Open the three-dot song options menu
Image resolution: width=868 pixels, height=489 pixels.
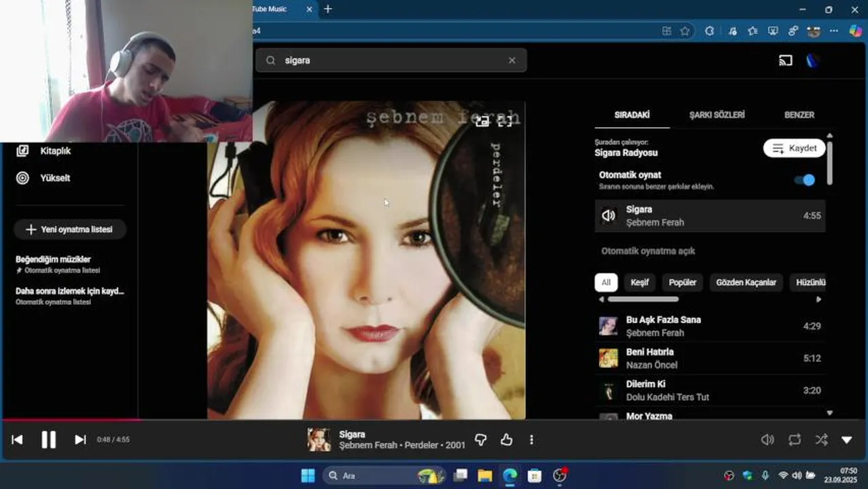point(531,440)
